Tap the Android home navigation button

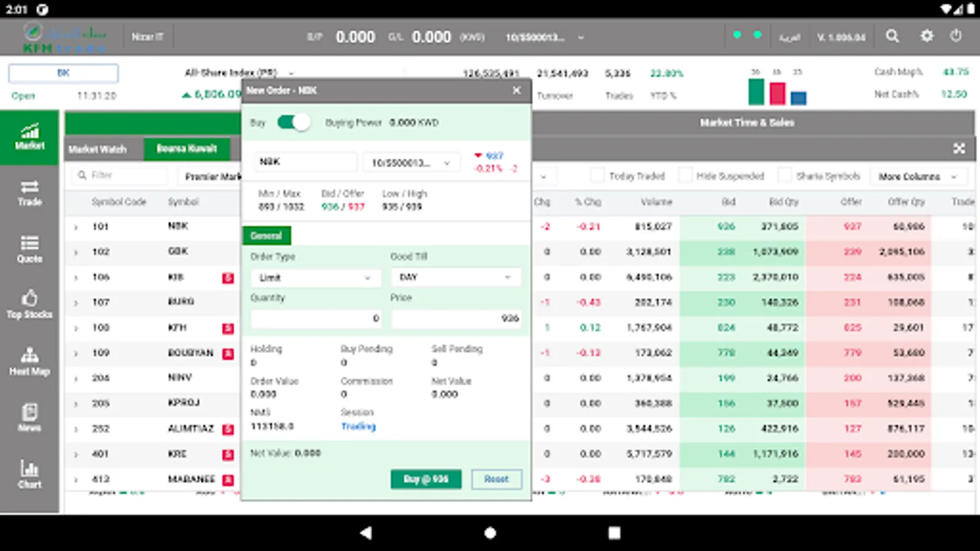[490, 533]
